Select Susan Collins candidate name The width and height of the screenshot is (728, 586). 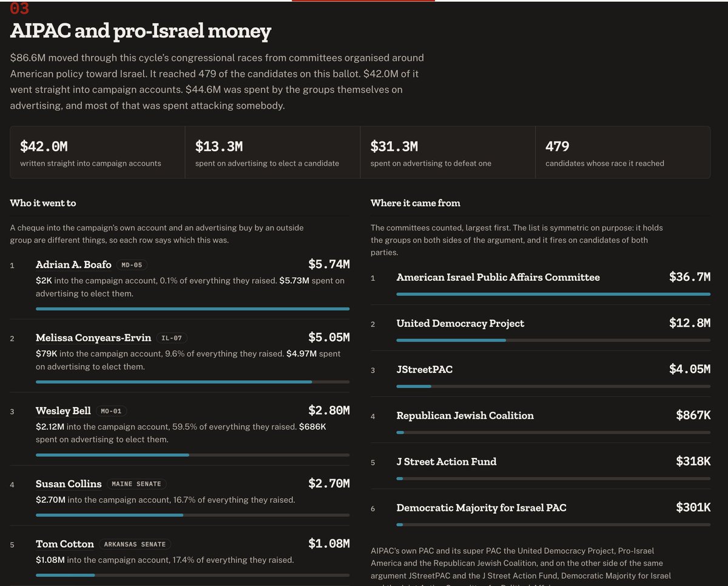click(x=69, y=483)
